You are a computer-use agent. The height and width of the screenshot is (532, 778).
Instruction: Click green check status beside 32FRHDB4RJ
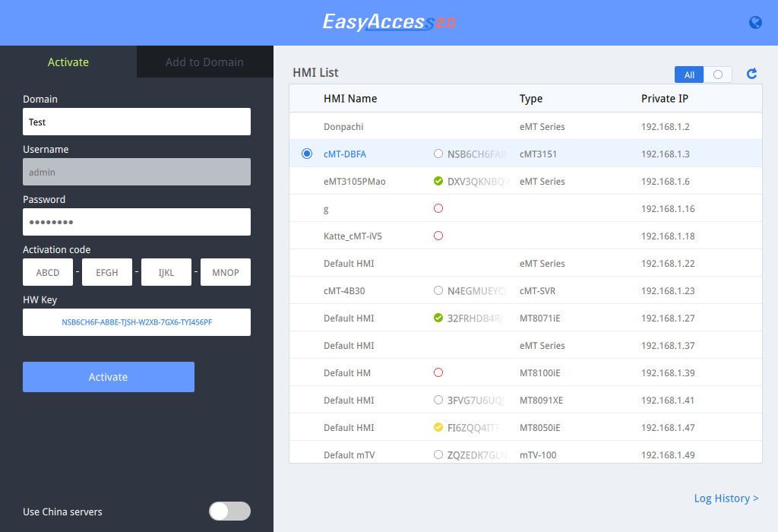click(438, 318)
